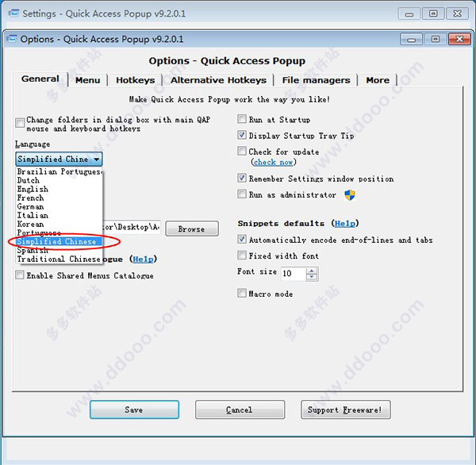Select Dutch in the language list
The image size is (476, 465).
59,180
